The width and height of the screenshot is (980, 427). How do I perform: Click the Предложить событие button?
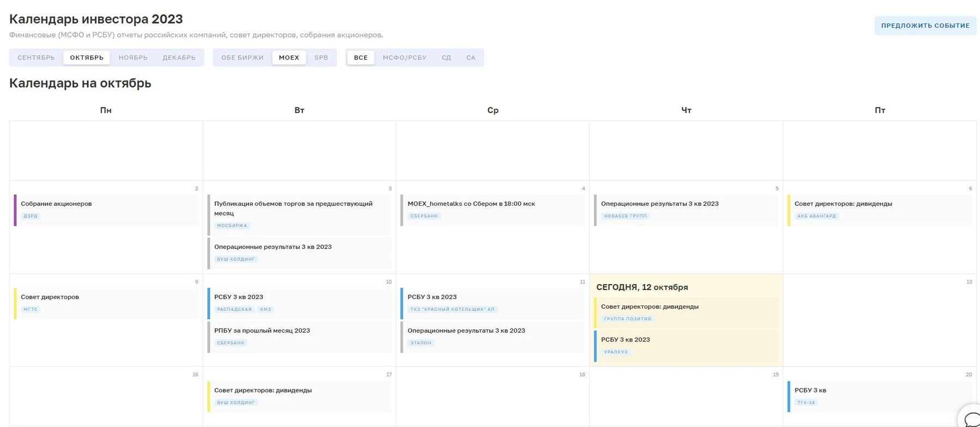(x=925, y=26)
